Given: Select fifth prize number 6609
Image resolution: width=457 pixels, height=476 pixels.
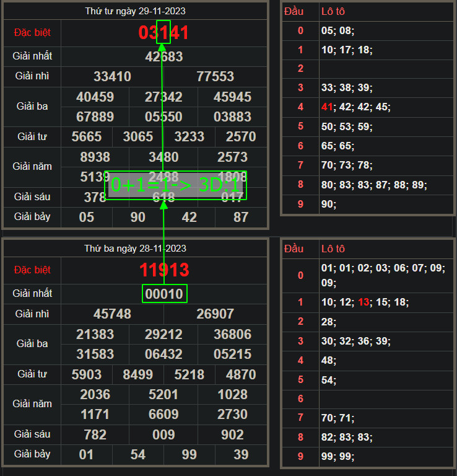Looking at the screenshot, I should click(x=163, y=414).
